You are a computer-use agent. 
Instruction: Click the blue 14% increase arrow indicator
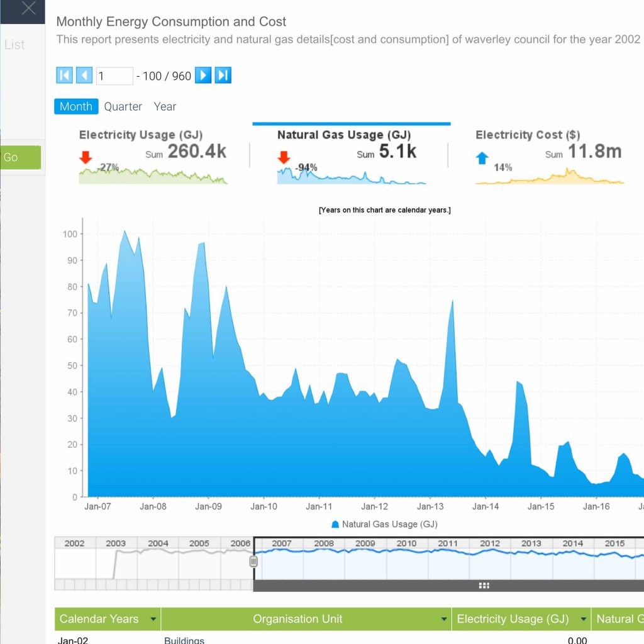(x=482, y=158)
